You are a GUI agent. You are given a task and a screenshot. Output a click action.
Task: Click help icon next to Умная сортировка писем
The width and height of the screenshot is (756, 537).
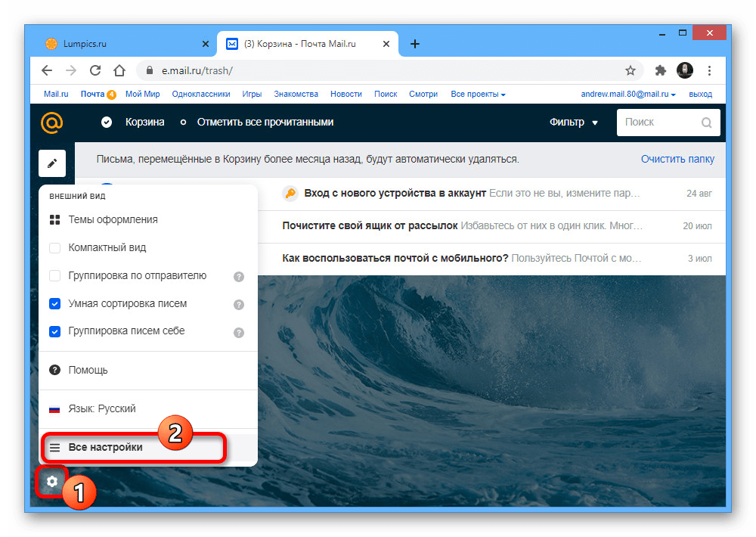(239, 304)
